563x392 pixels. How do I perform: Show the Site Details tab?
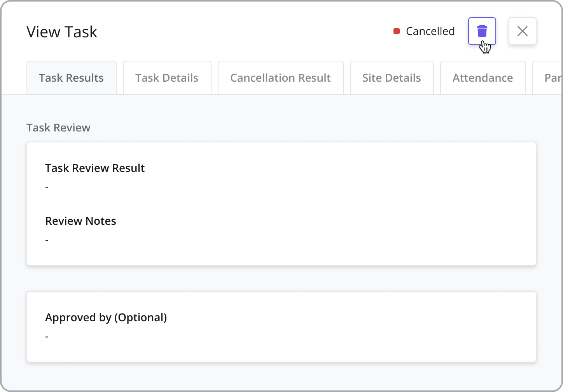coord(392,78)
